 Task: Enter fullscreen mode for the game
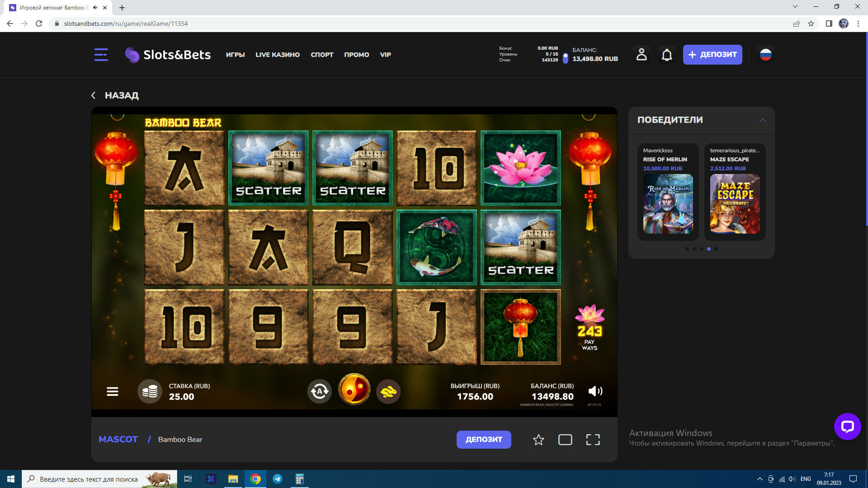click(x=593, y=440)
